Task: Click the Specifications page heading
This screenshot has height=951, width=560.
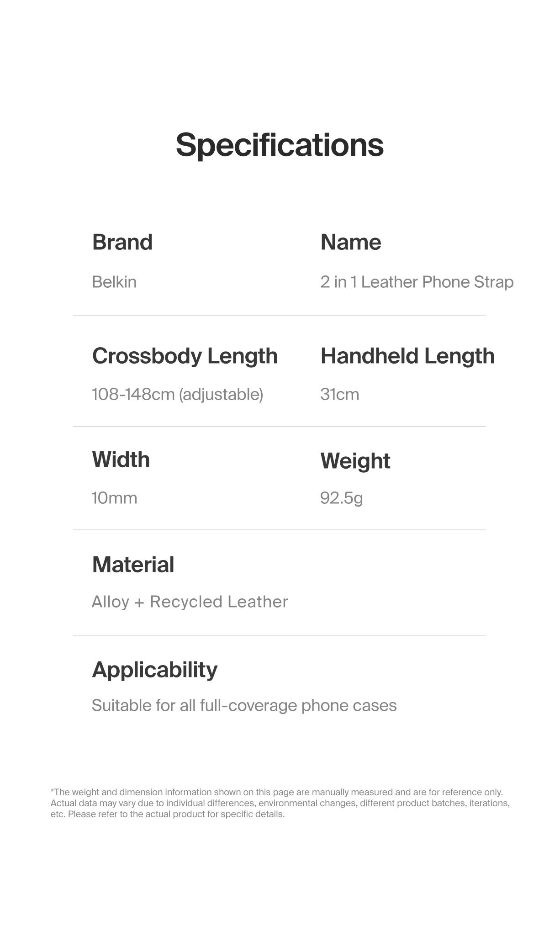Action: point(280,145)
